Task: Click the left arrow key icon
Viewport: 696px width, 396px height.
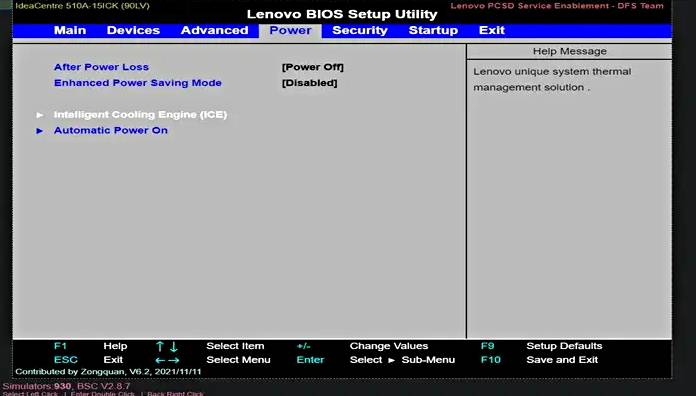Action: [x=160, y=360]
